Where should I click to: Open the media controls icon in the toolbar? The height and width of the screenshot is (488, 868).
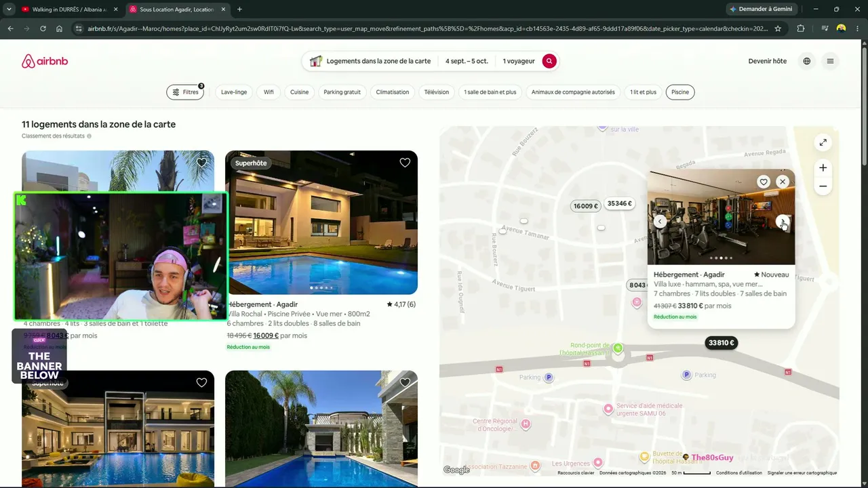pyautogui.click(x=825, y=28)
